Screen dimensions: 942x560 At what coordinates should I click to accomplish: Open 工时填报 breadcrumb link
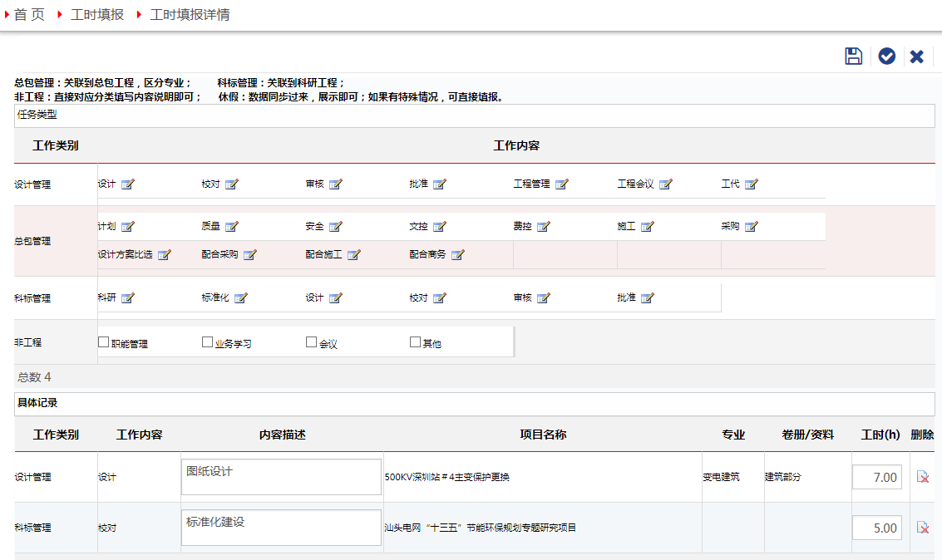tap(97, 15)
